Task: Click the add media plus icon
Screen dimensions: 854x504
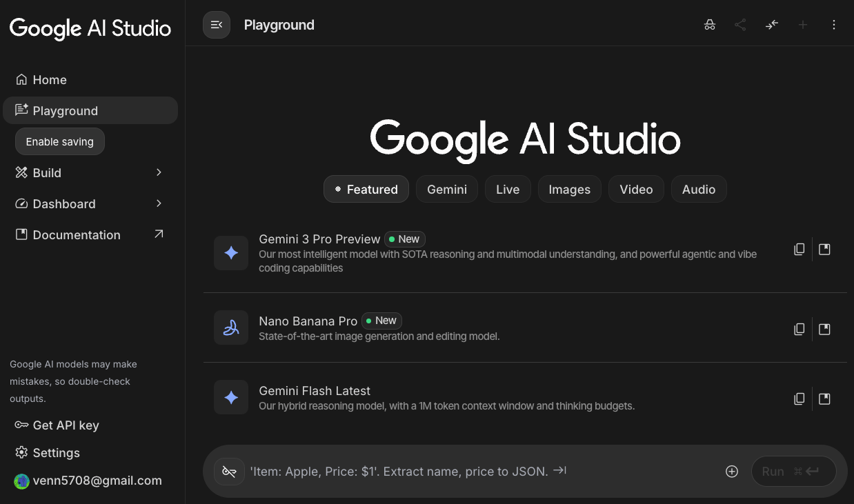Action: [732, 472]
